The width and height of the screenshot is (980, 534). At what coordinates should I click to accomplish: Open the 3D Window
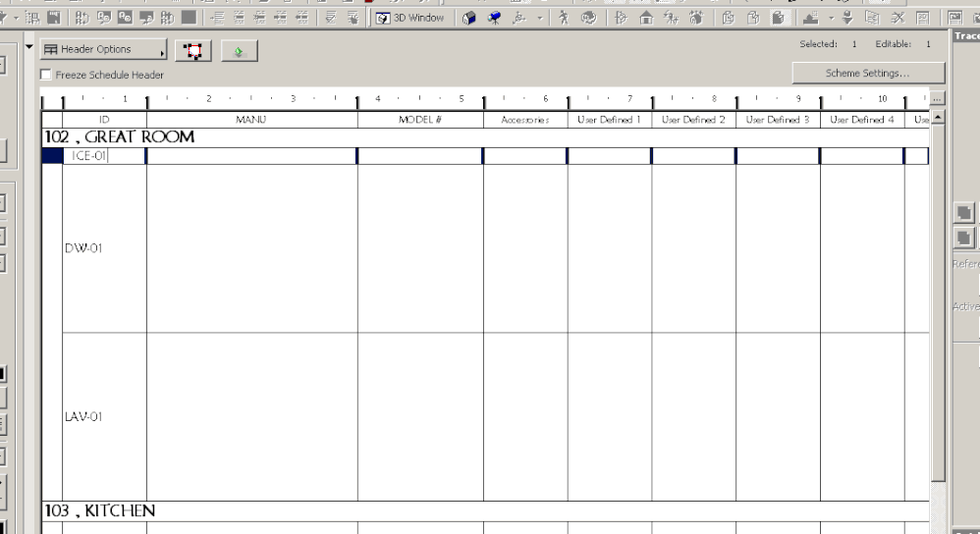[x=410, y=18]
